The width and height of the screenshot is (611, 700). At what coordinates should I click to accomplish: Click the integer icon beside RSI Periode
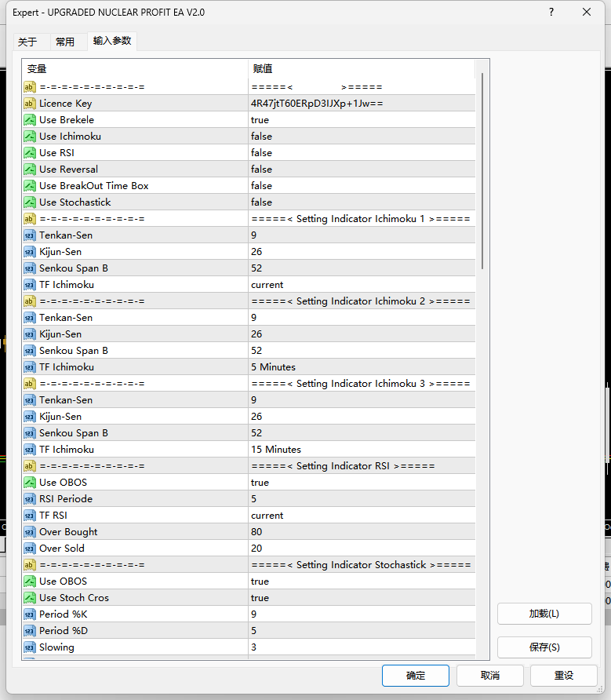[x=30, y=499]
